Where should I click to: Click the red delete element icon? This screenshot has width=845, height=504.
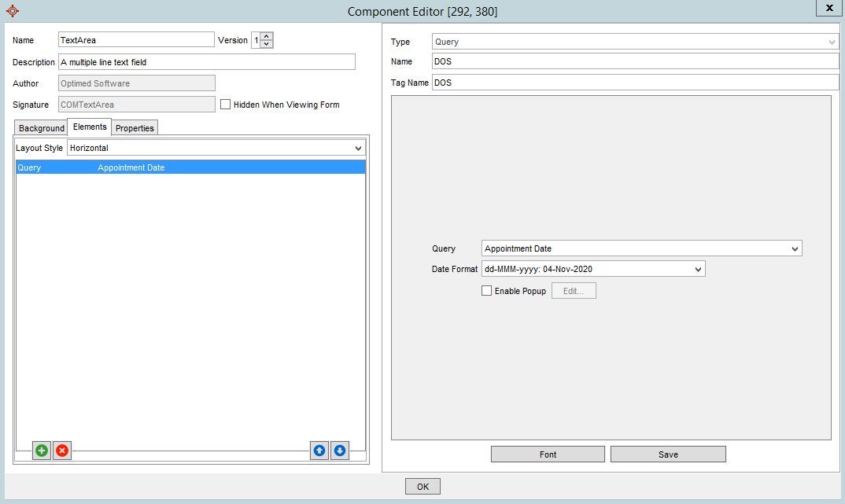click(x=62, y=451)
